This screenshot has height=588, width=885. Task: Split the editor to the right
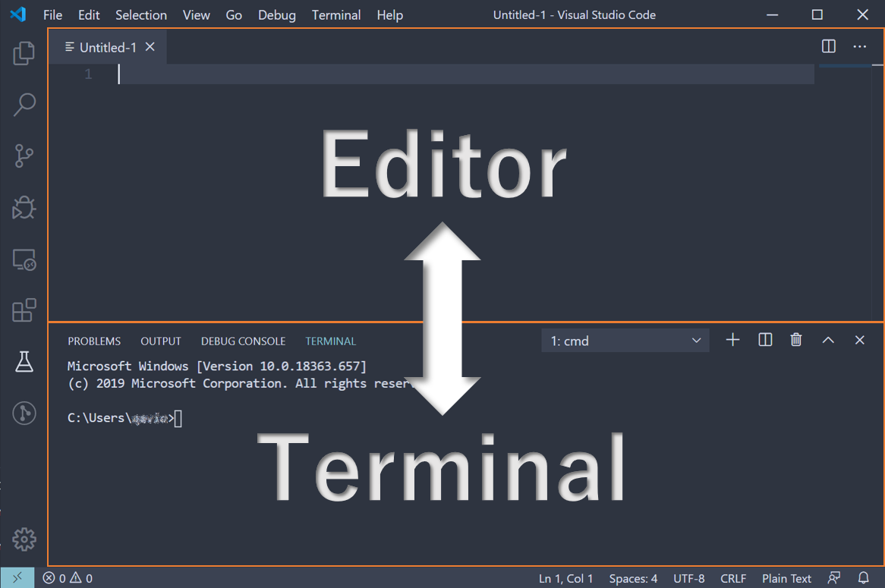coord(829,46)
